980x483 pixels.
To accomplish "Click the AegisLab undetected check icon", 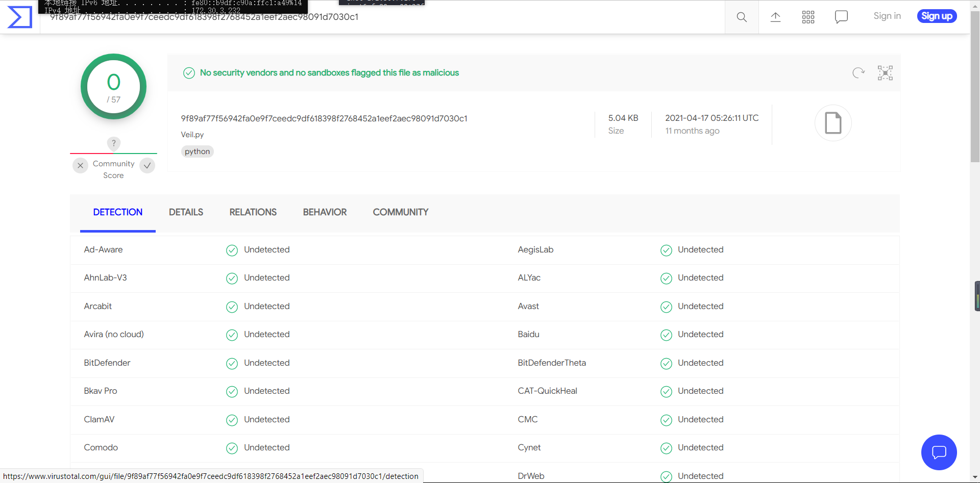I will click(666, 250).
